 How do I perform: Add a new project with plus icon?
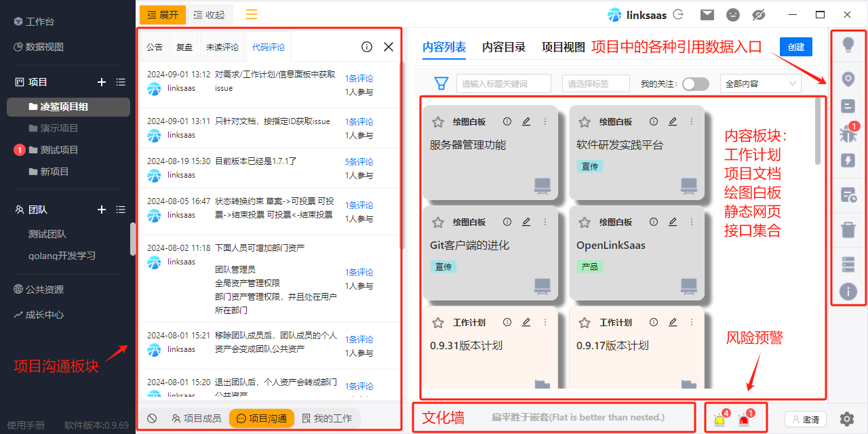tap(102, 82)
